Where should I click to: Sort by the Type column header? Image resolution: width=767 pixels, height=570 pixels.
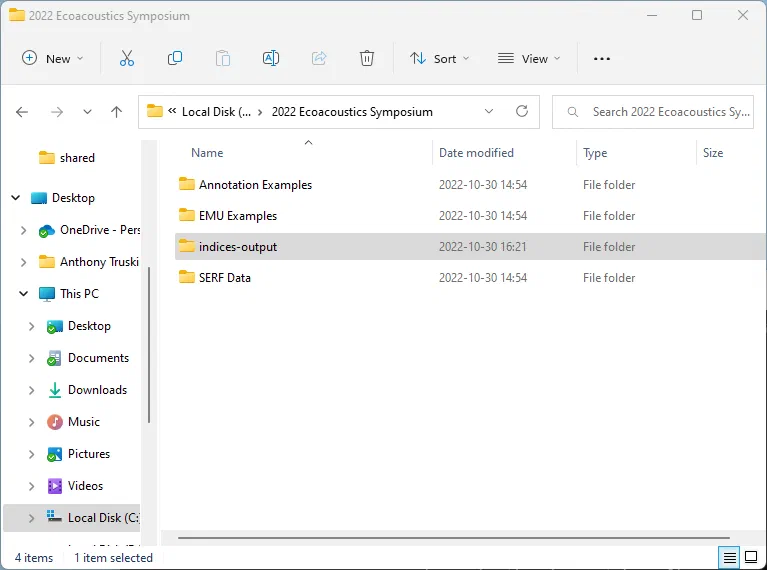(x=595, y=153)
